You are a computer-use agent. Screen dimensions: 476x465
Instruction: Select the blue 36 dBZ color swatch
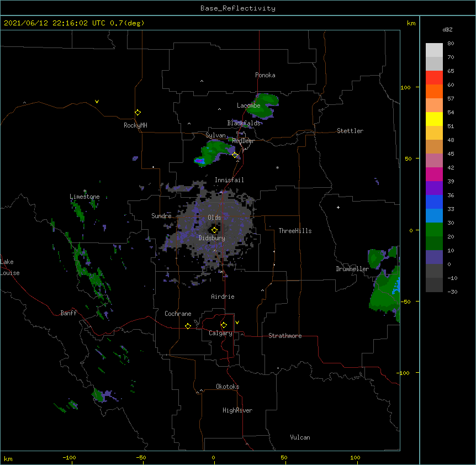coord(434,202)
